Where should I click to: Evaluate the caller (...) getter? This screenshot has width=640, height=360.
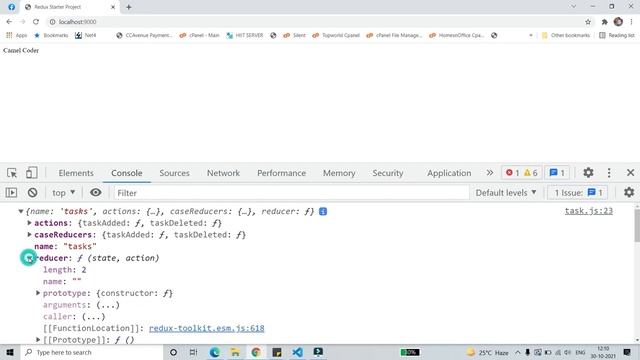pos(93,316)
